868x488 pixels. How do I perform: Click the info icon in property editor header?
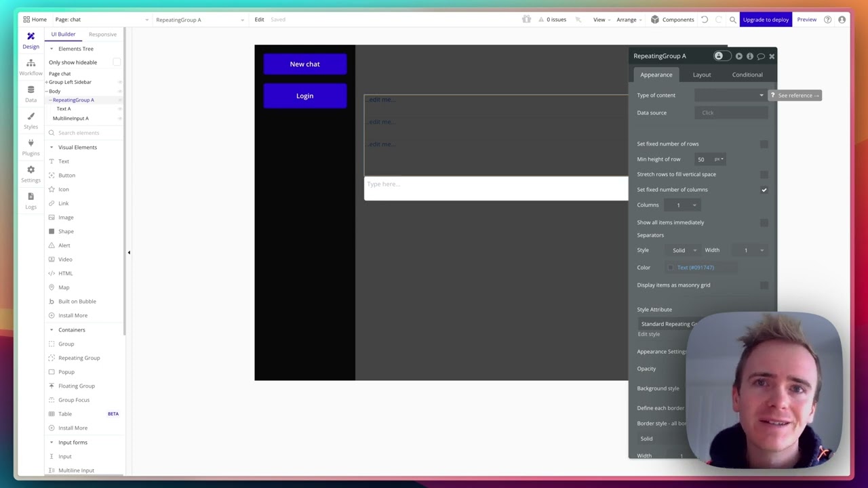click(x=750, y=56)
